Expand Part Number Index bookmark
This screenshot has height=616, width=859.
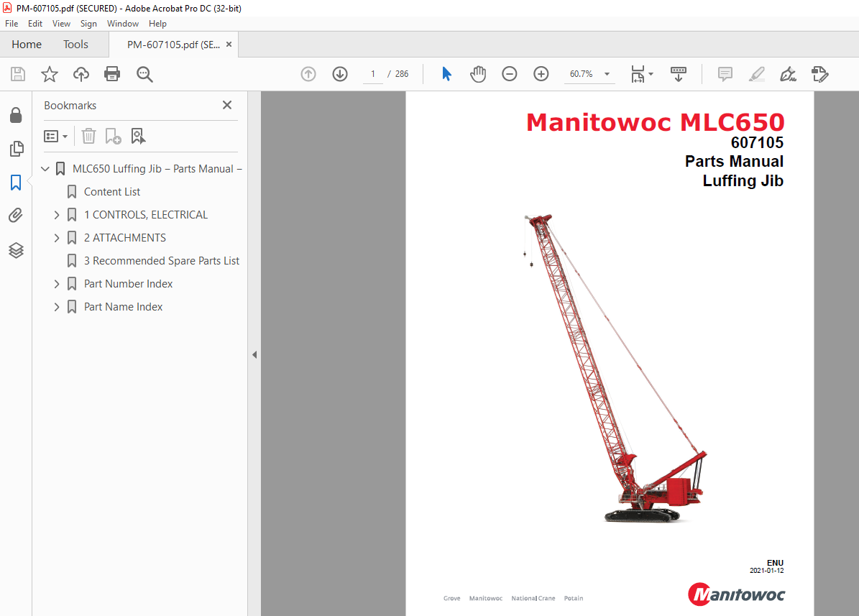56,284
